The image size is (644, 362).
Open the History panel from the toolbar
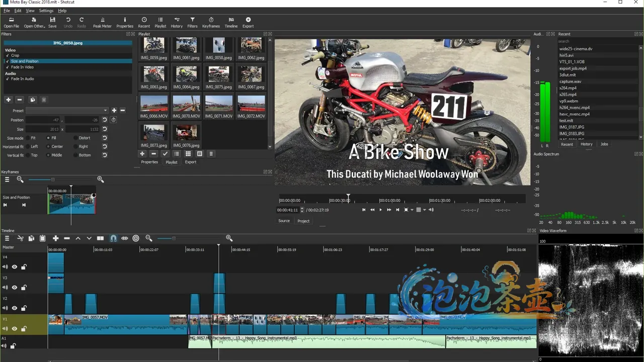click(x=177, y=23)
